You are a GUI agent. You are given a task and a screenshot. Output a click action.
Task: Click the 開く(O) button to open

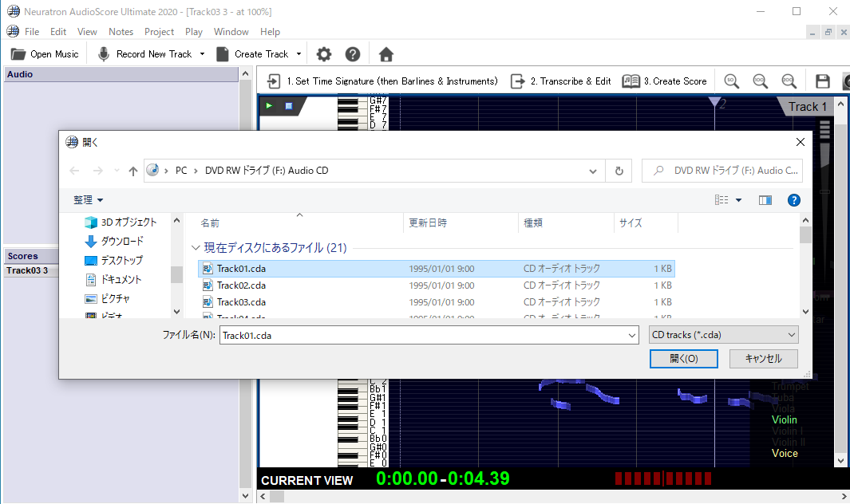tap(683, 359)
